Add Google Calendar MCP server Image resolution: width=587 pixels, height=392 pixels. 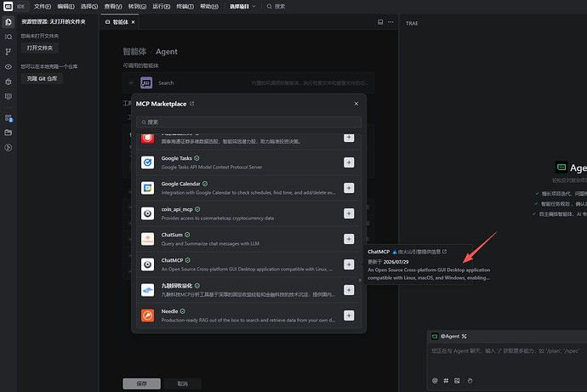click(349, 188)
